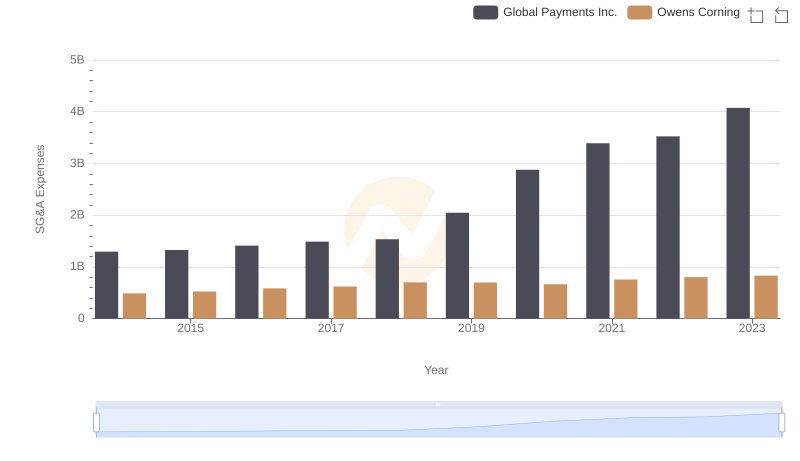Screen dimensions: 800x461
Task: Click the Year axis title
Action: 436,370
